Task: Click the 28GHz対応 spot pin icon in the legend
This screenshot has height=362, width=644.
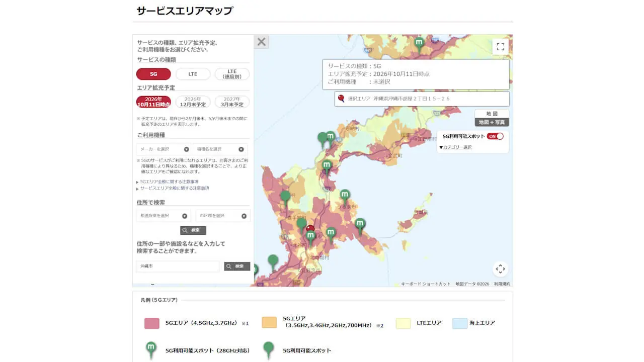Action: coord(150,350)
